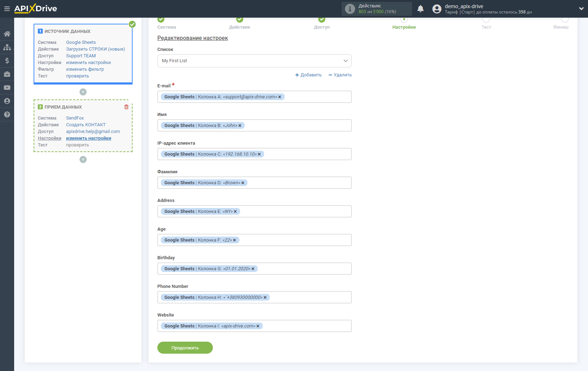Screen dimensions: 588x371
Task: Click the изменить фильтр link
Action: pos(85,69)
